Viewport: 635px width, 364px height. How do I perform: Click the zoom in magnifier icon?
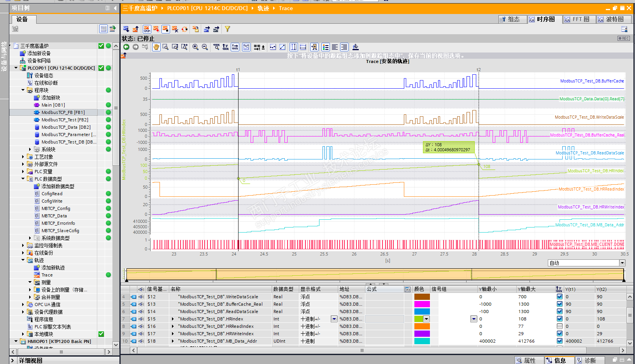[195, 47]
